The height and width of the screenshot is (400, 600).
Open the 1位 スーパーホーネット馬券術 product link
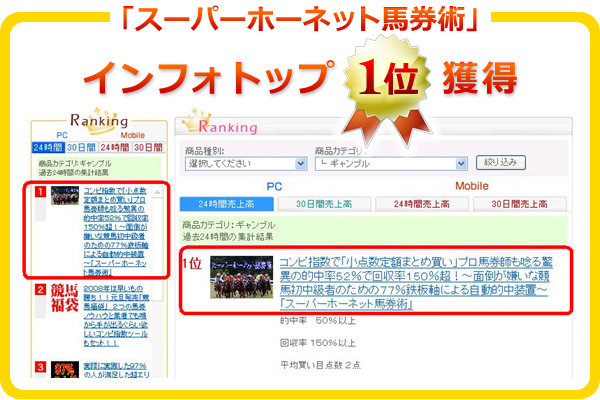416,283
